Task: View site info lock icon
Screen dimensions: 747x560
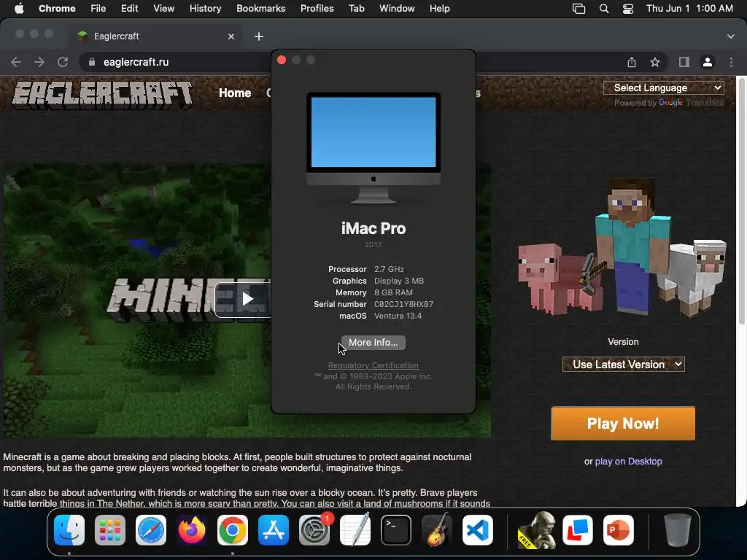Action: (x=92, y=62)
